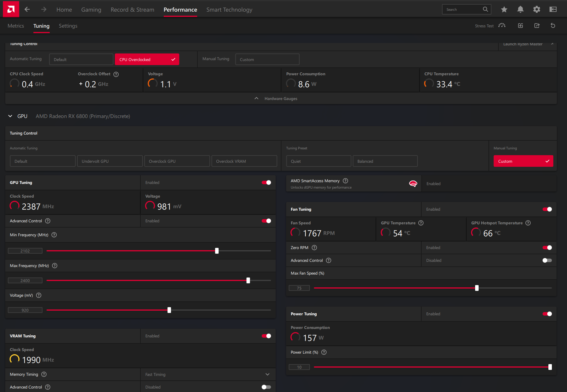567x392 pixels.
Task: Open favorites star icon
Action: point(504,9)
